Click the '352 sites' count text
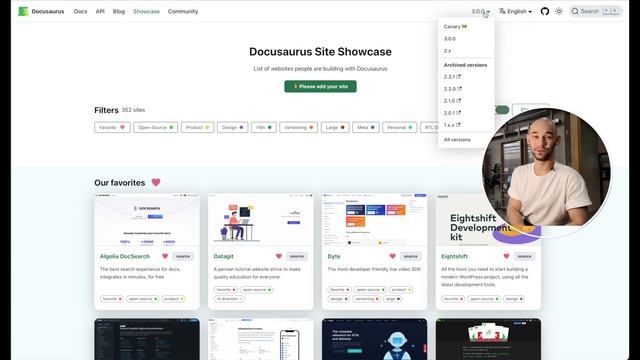This screenshot has width=640, height=360. pos(133,110)
